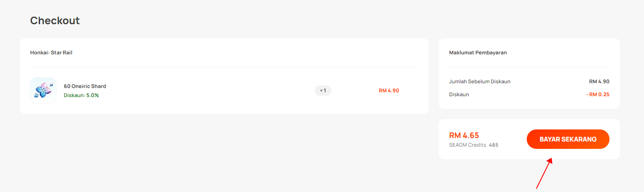Click the Checkout page title
This screenshot has width=644, height=192.
click(x=55, y=21)
